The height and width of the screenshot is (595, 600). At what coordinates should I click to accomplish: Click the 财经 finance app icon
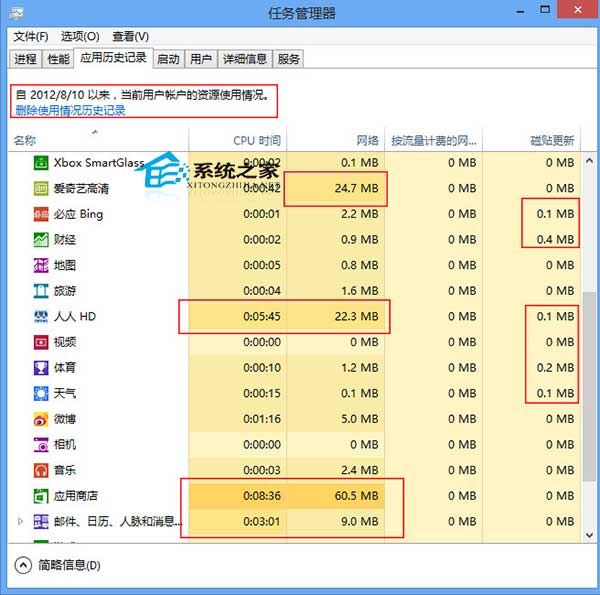(x=41, y=240)
